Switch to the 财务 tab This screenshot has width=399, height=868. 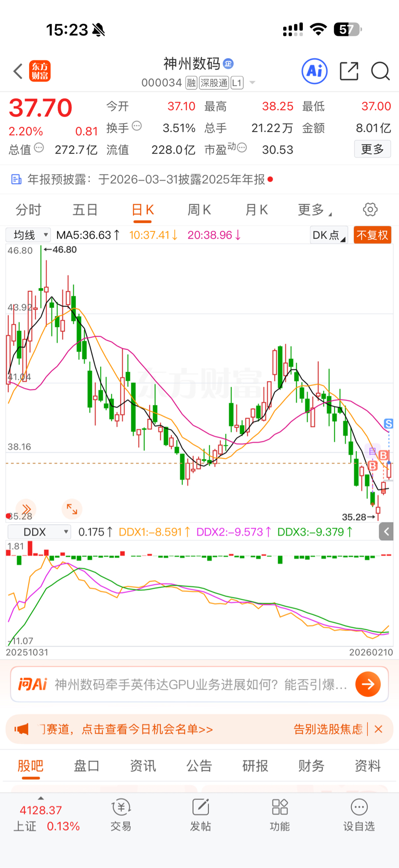(311, 766)
